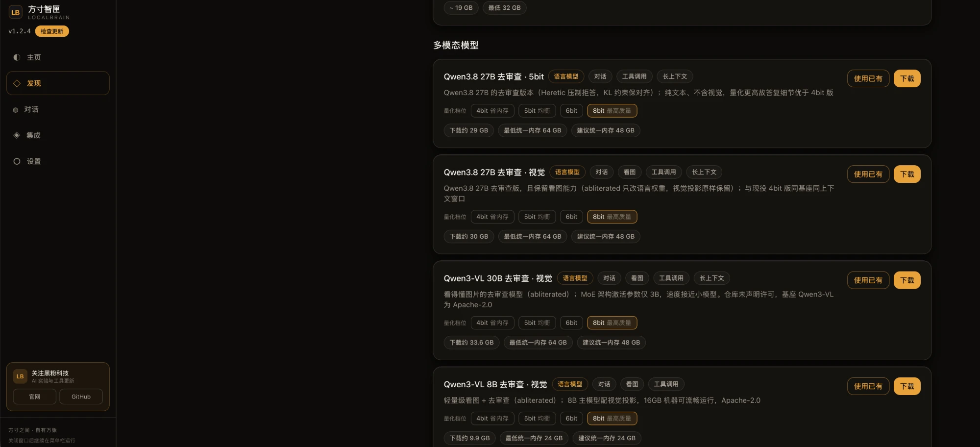Image resolution: width=980 pixels, height=447 pixels.
Task: Select 4bit 省内存 for Qwen3.8 27B 视觉
Action: (492, 217)
